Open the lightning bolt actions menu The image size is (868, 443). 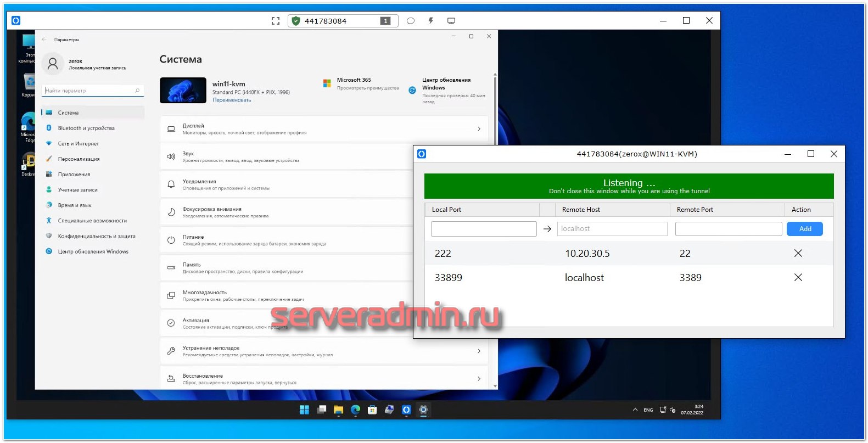(x=430, y=21)
